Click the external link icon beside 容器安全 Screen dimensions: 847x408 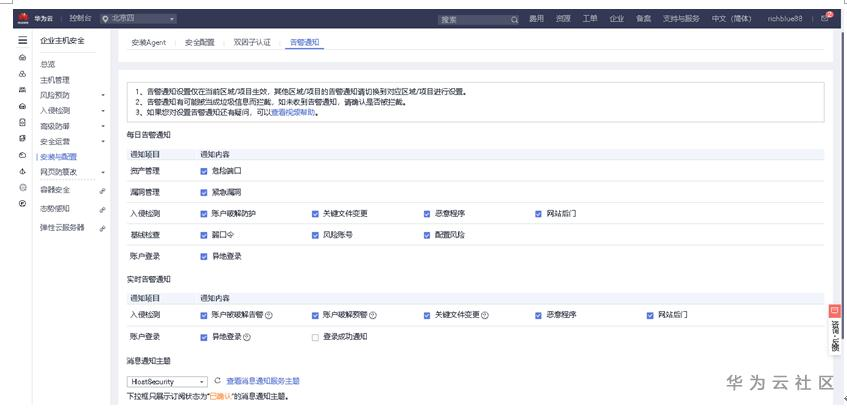[102, 190]
